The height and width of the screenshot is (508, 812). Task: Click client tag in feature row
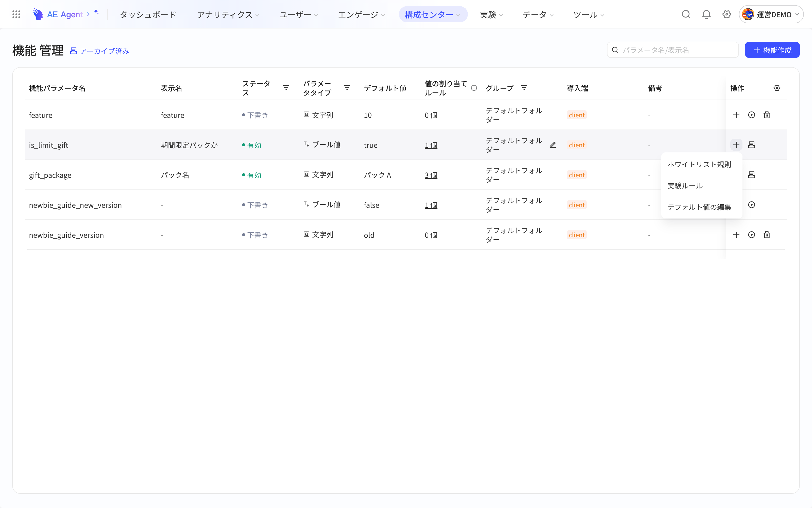[577, 115]
